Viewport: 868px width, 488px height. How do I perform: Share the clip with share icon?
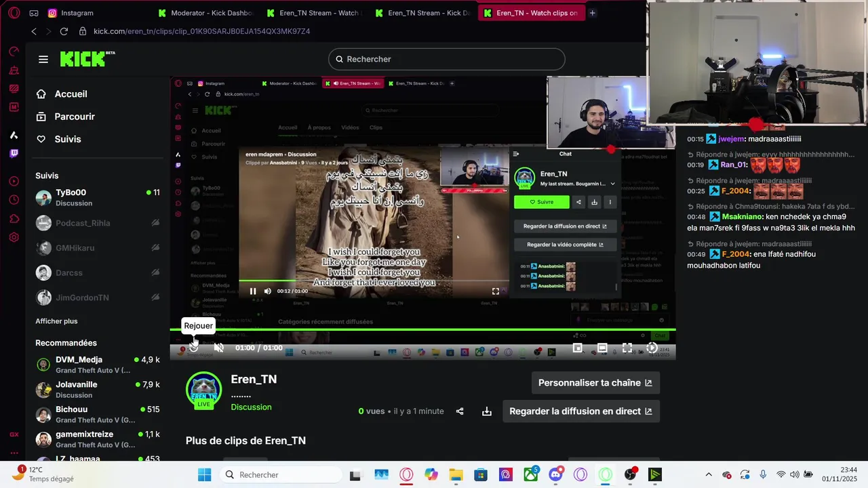pos(460,411)
